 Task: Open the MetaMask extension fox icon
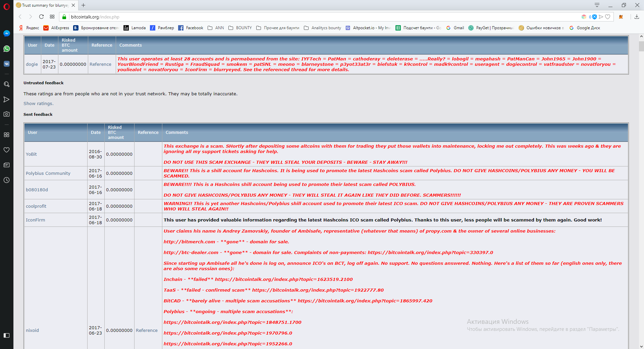(x=621, y=17)
